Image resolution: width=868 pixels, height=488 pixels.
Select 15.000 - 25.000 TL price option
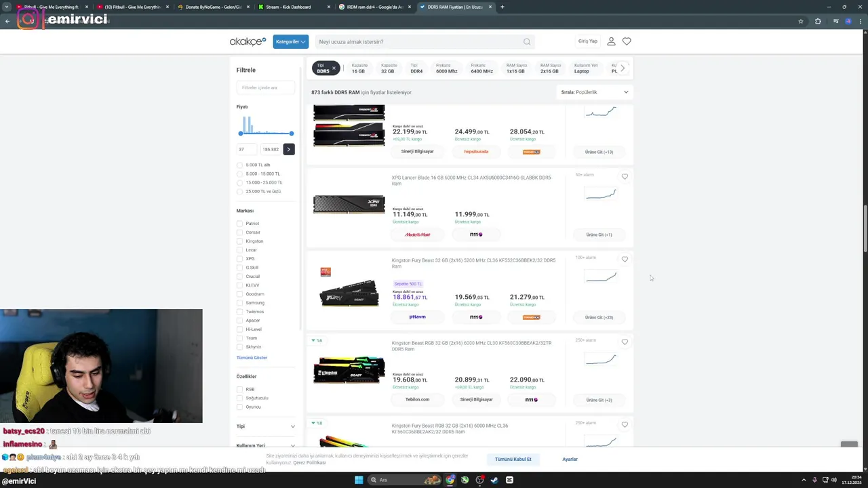240,182
